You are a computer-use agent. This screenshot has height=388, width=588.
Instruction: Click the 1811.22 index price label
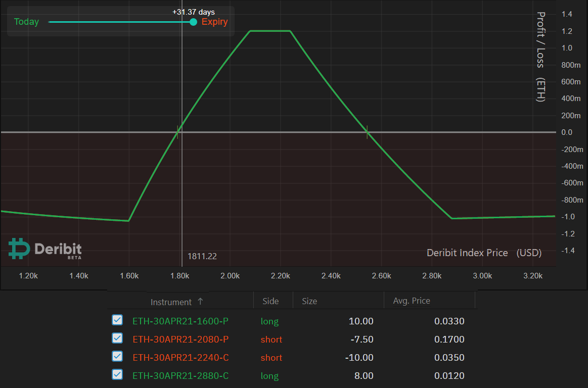click(x=202, y=256)
